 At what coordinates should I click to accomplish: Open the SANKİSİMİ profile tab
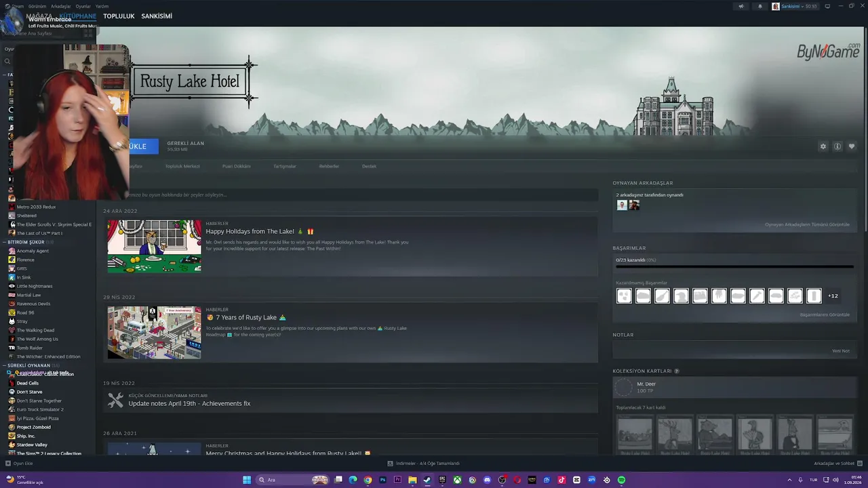pyautogui.click(x=157, y=16)
